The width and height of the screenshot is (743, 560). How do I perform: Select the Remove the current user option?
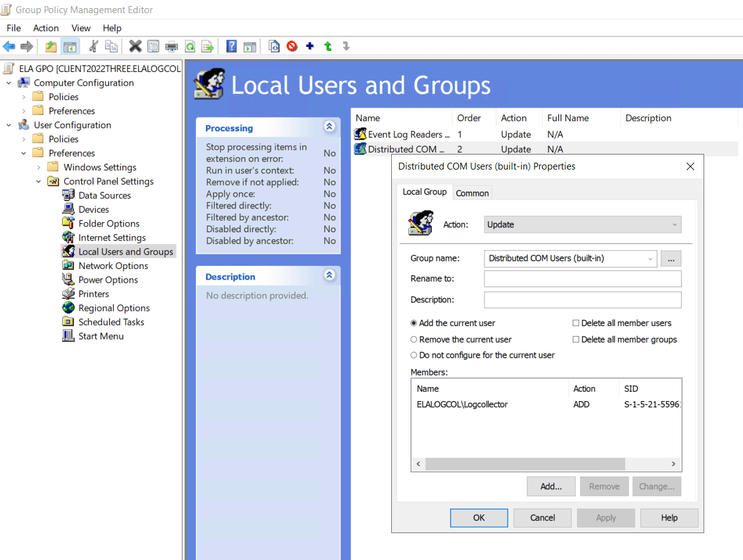point(414,339)
